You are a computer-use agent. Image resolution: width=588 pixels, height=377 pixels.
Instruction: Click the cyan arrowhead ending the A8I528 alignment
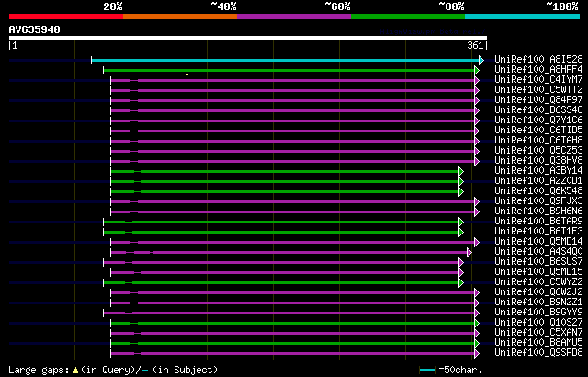pos(481,60)
